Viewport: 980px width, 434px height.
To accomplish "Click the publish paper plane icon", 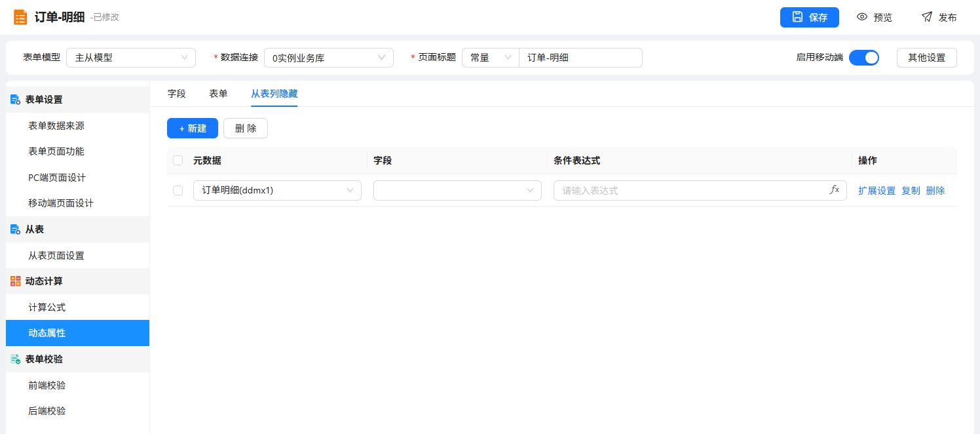I will [x=927, y=17].
